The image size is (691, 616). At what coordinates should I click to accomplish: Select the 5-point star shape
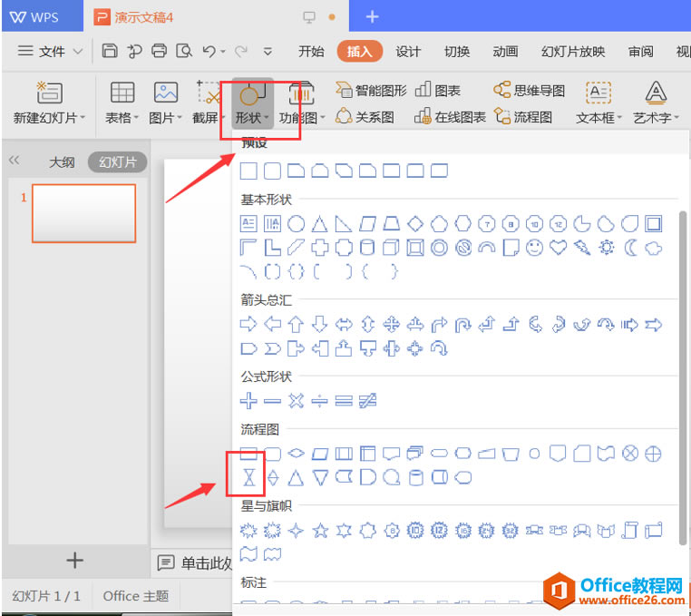click(x=320, y=531)
